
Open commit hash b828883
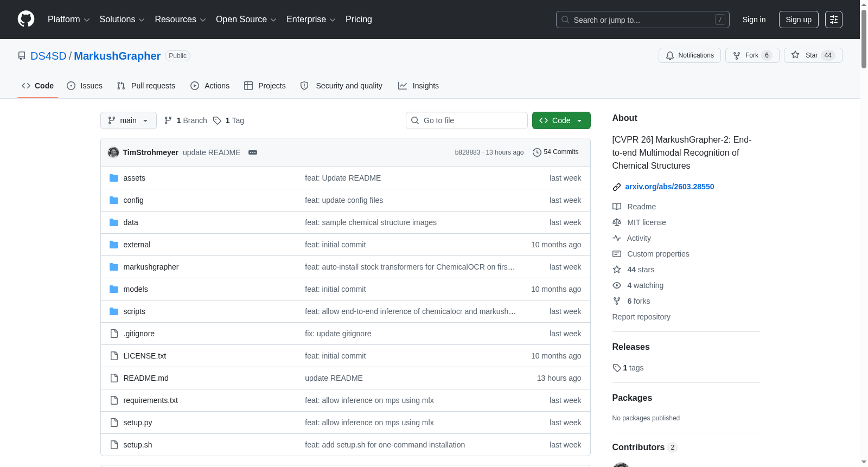(x=468, y=152)
